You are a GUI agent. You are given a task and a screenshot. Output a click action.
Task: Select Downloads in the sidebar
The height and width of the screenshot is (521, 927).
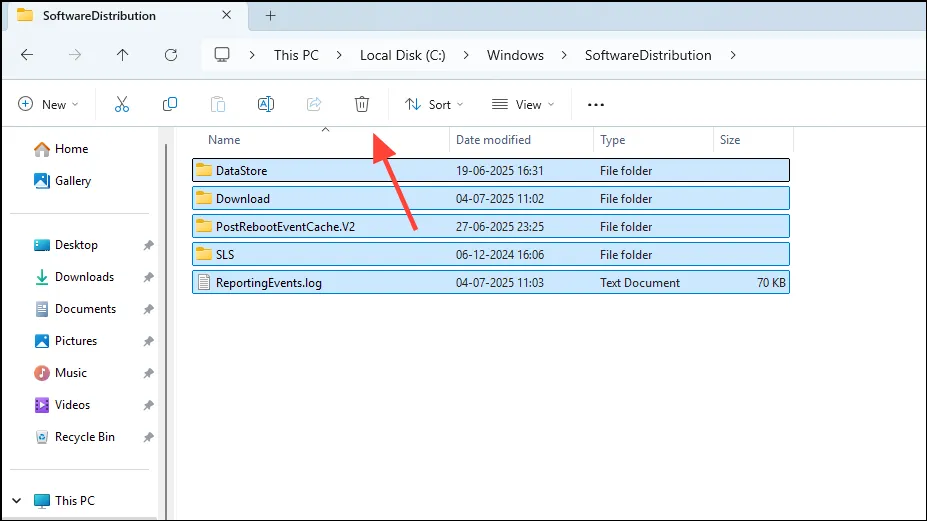click(85, 277)
